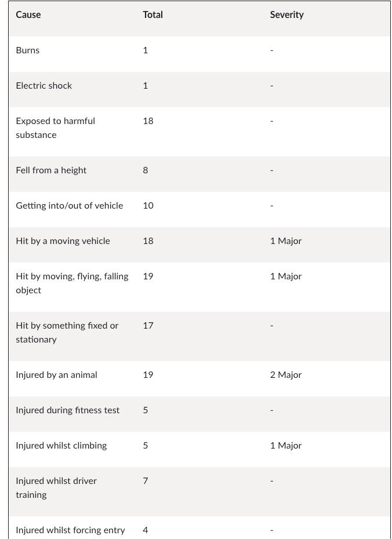Click the Getting into/out of vehicle cell

(70, 206)
